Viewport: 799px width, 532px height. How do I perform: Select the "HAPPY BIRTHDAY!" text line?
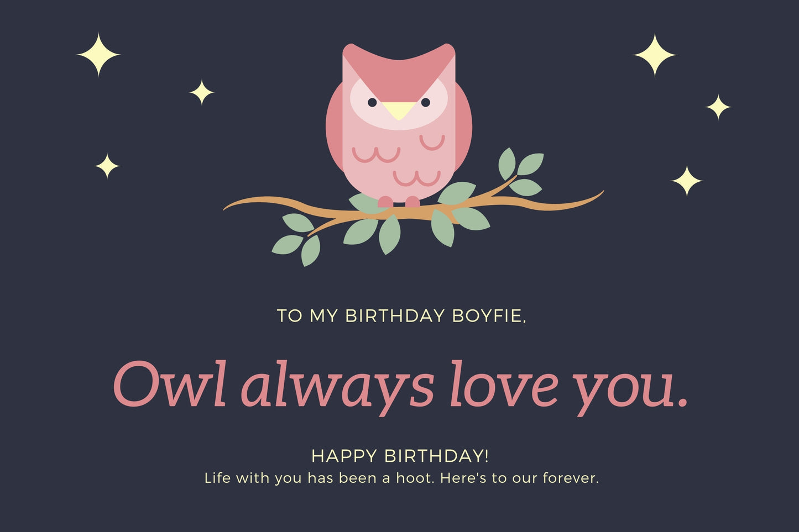click(400, 456)
